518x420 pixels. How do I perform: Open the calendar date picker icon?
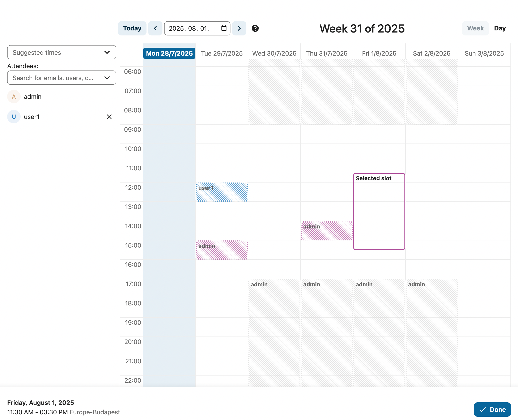click(x=224, y=28)
